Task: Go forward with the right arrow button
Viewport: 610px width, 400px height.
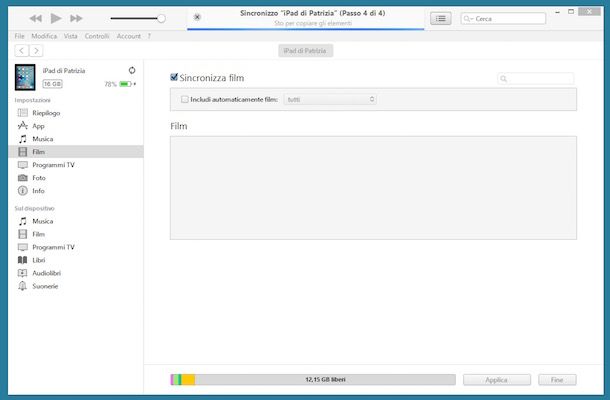Action: (36, 51)
